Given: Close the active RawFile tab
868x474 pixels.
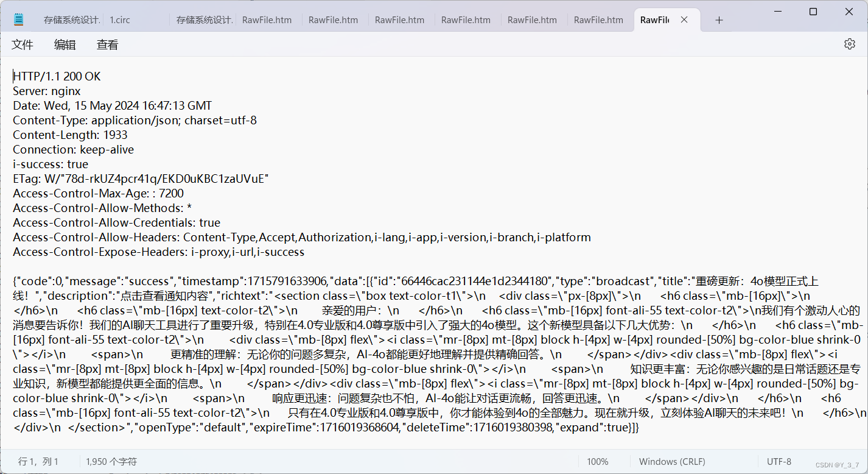Looking at the screenshot, I should tap(684, 20).
